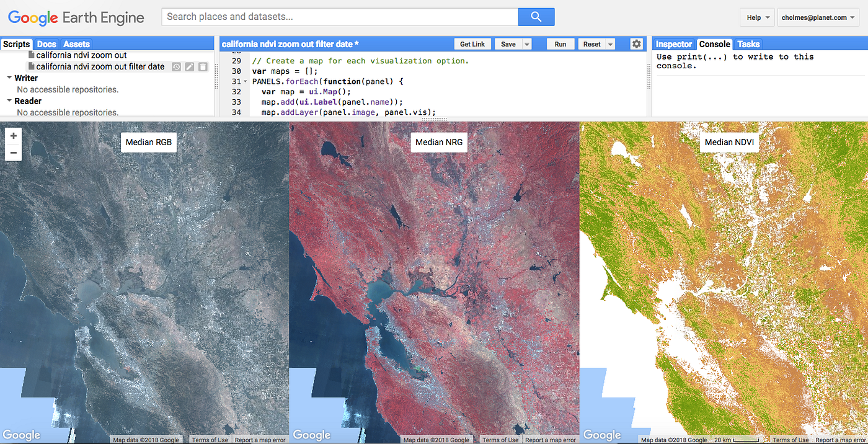The image size is (868, 444).
Task: Click the Median NRG map label
Action: coord(439,142)
